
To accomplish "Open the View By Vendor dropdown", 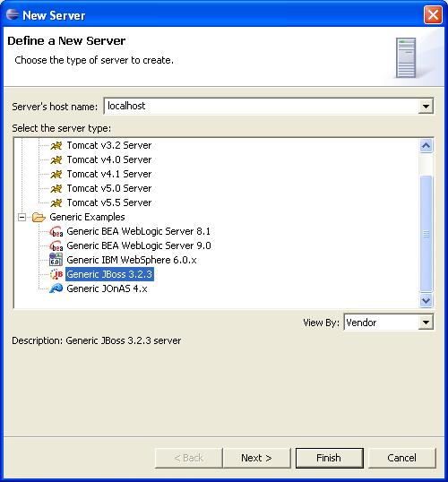I will (426, 323).
